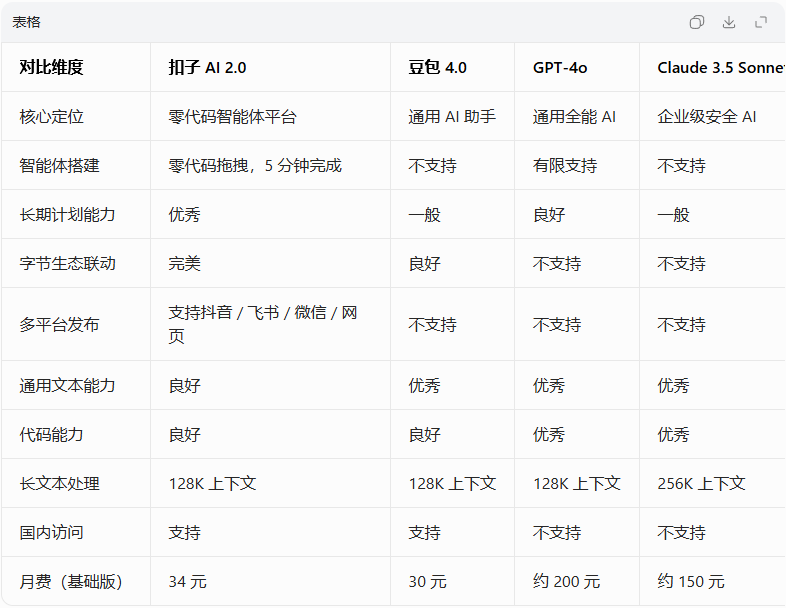Click the '长文本处理' row label
Viewport: 786px width, 608px height.
tap(59, 484)
